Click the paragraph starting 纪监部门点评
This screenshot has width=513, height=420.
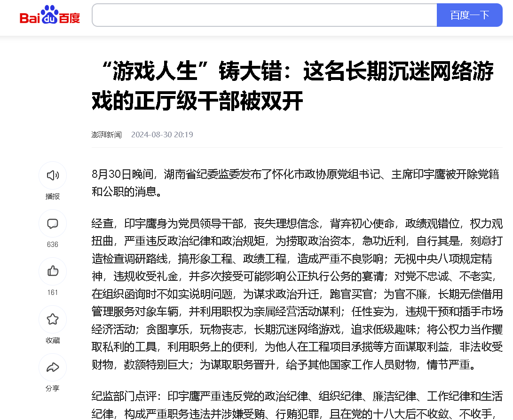coord(297,404)
